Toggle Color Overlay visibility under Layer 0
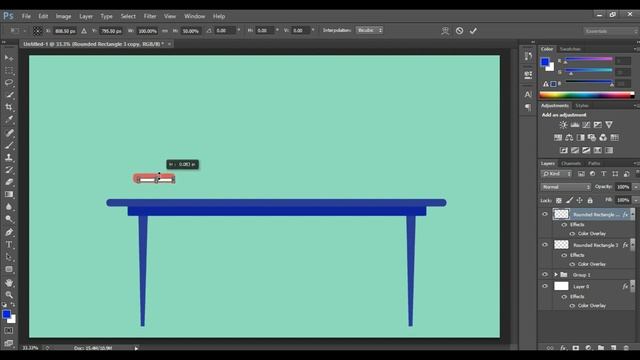640x360 pixels. point(572,305)
